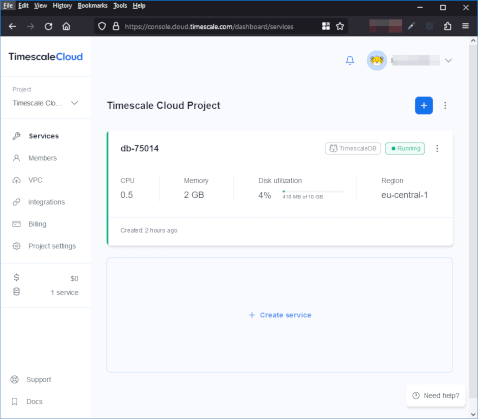Open the Project selector dropdown
Screen dimensions: 478x419
pos(45,103)
